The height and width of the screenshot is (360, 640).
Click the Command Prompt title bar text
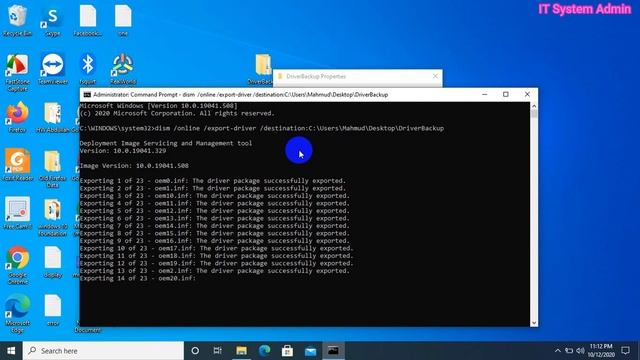[x=240, y=95]
